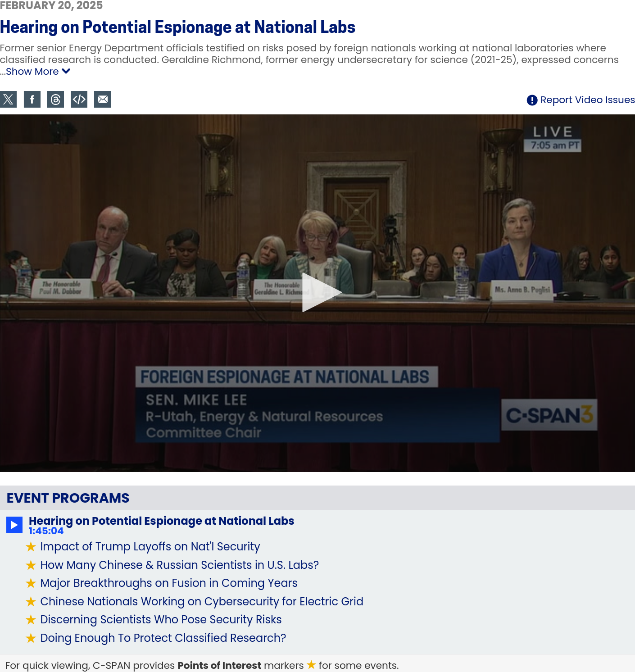This screenshot has width=635, height=672.
Task: Jump to Impact of Trump Layoffs on Nat'l Security
Action: click(150, 546)
